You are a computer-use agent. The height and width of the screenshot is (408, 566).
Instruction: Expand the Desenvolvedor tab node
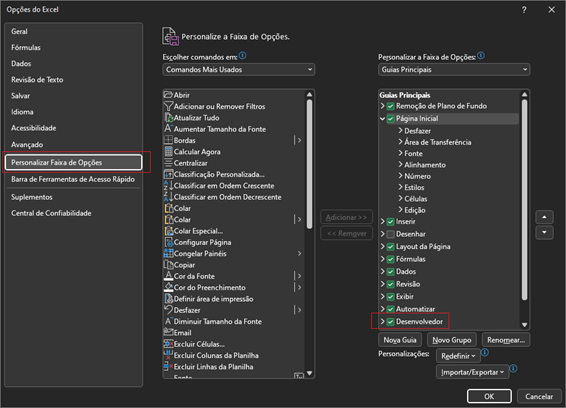382,321
